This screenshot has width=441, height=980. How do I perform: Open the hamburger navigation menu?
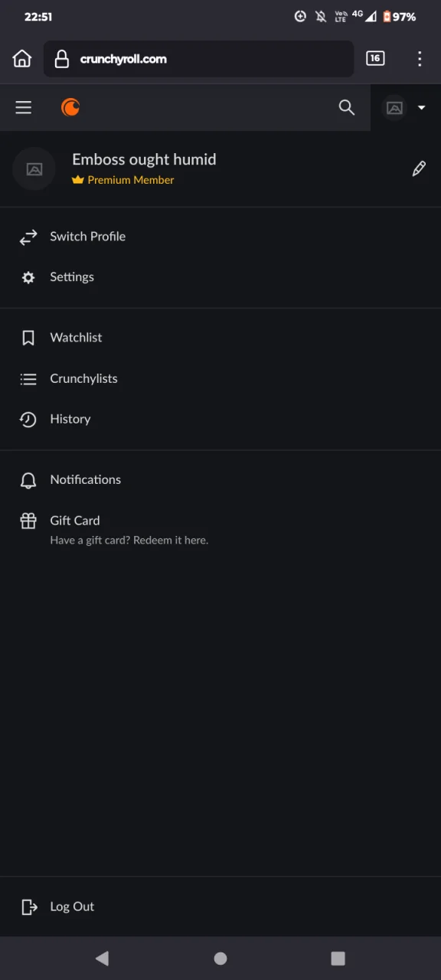click(x=24, y=108)
